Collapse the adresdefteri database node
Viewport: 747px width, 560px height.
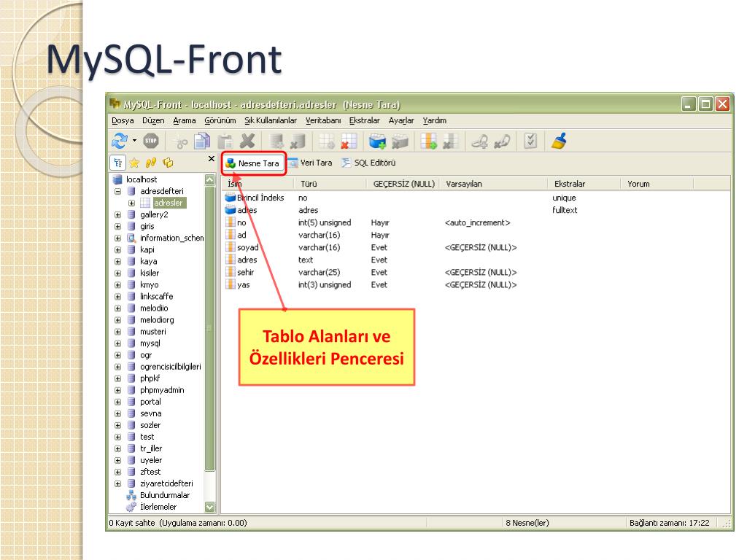click(117, 192)
